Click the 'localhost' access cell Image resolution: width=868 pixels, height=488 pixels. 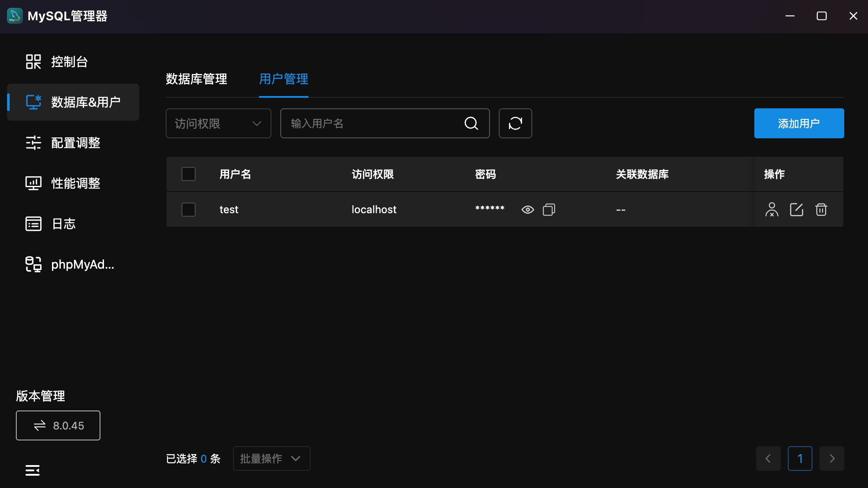(x=374, y=210)
